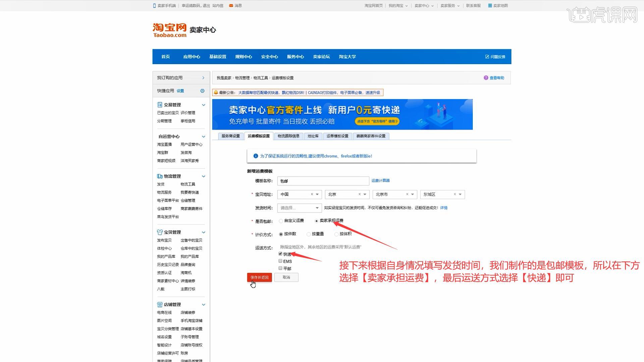This screenshot has height=362, width=644.
Task: Click the 宝贝管理 shirt icon
Action: (x=160, y=232)
